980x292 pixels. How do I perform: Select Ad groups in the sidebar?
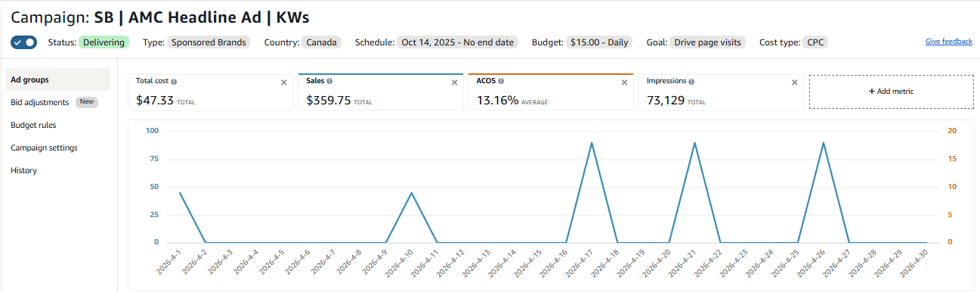[58, 79]
